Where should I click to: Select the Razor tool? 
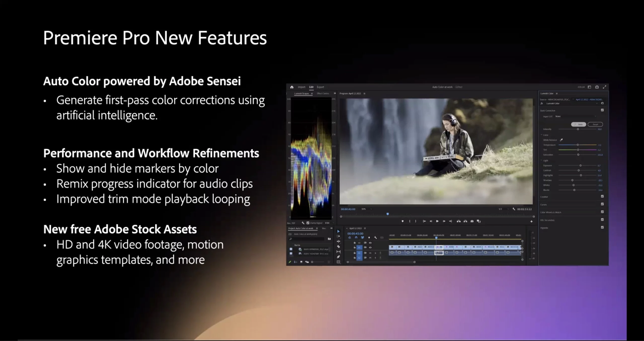(x=338, y=247)
